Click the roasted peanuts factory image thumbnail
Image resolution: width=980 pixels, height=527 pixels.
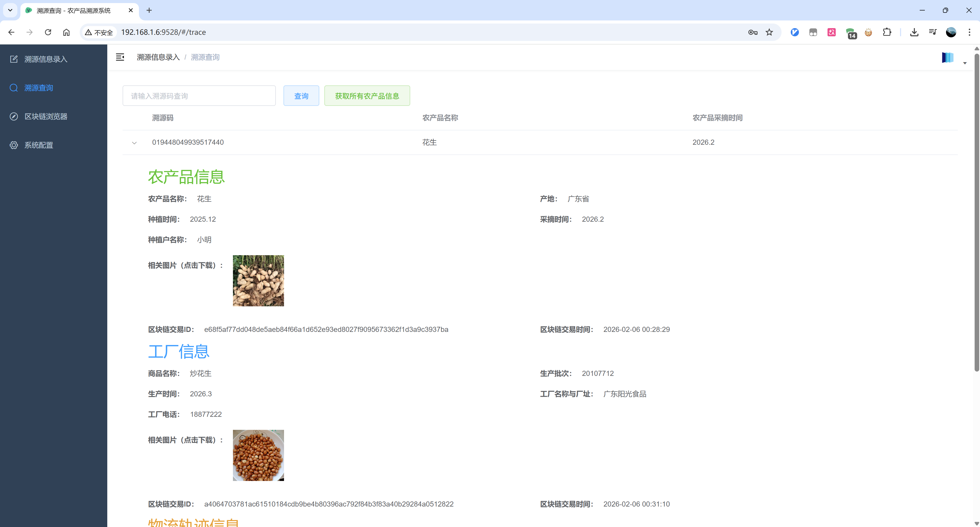pos(258,455)
